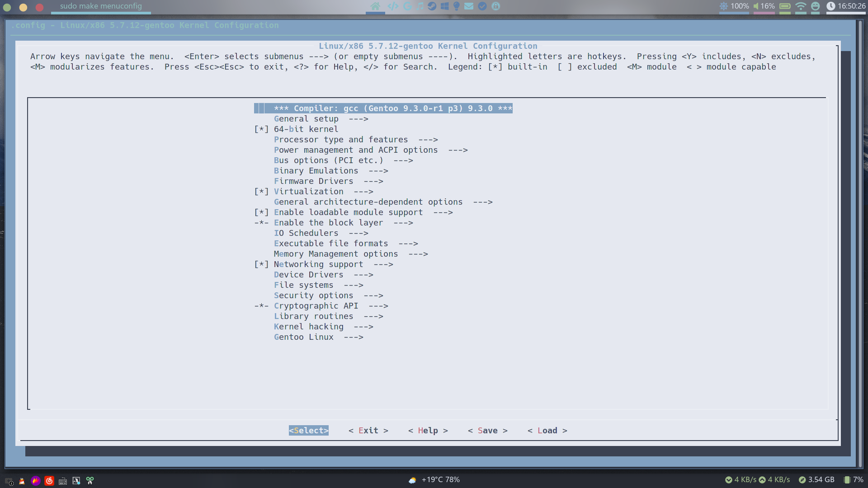Click the mail envelope icon in top bar
Viewport: 868px width, 488px height.
click(469, 6)
